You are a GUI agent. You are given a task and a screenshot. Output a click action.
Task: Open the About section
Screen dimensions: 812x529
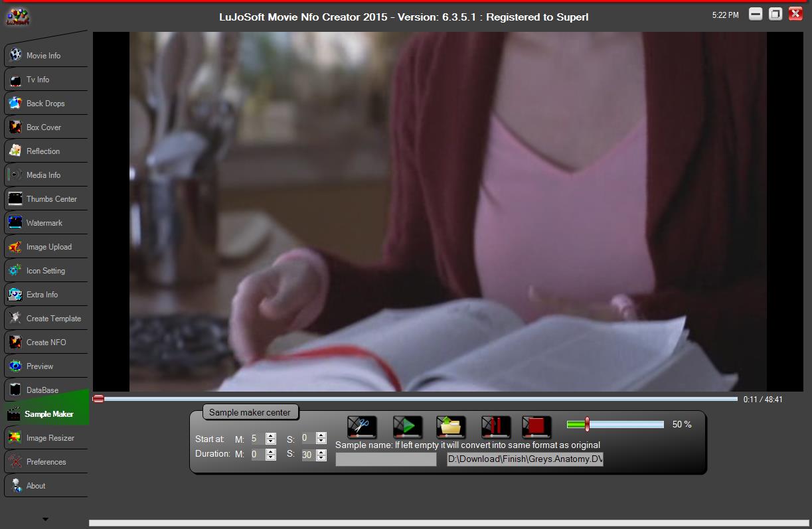point(45,486)
